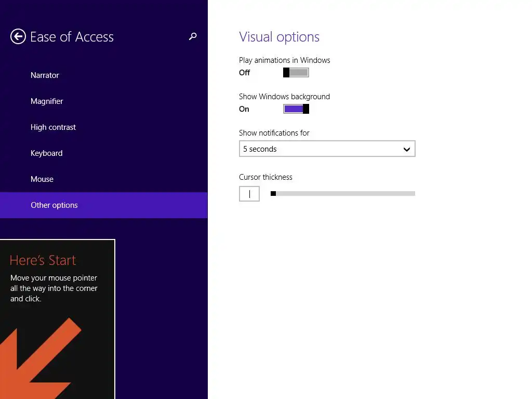Open search with the magnifying glass icon

pos(193,36)
